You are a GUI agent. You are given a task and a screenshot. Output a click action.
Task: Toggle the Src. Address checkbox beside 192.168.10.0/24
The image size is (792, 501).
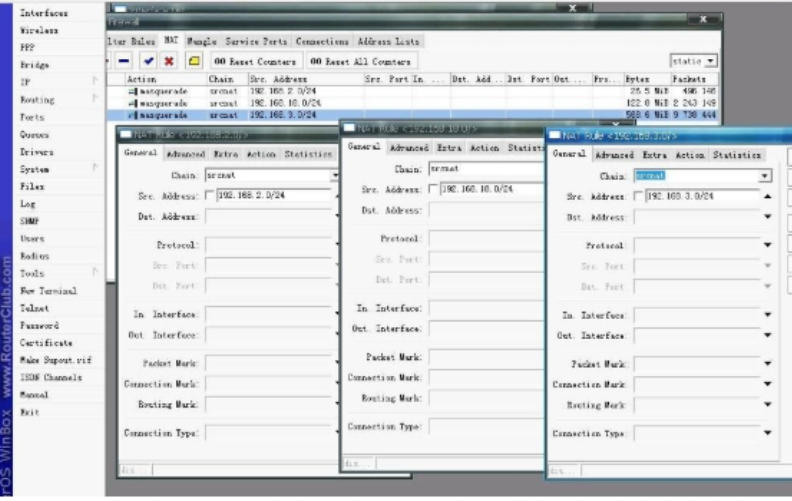[x=433, y=189]
